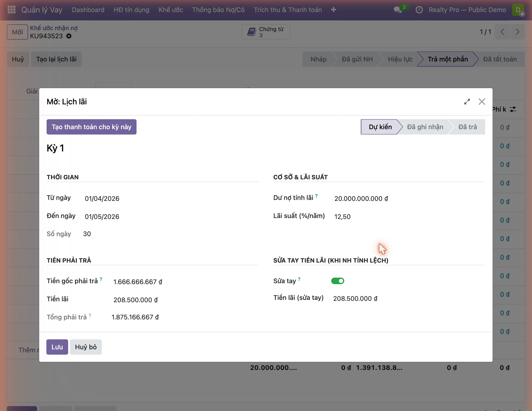Click the plus icon in top menu
The width and height of the screenshot is (532, 411).
(x=334, y=10)
